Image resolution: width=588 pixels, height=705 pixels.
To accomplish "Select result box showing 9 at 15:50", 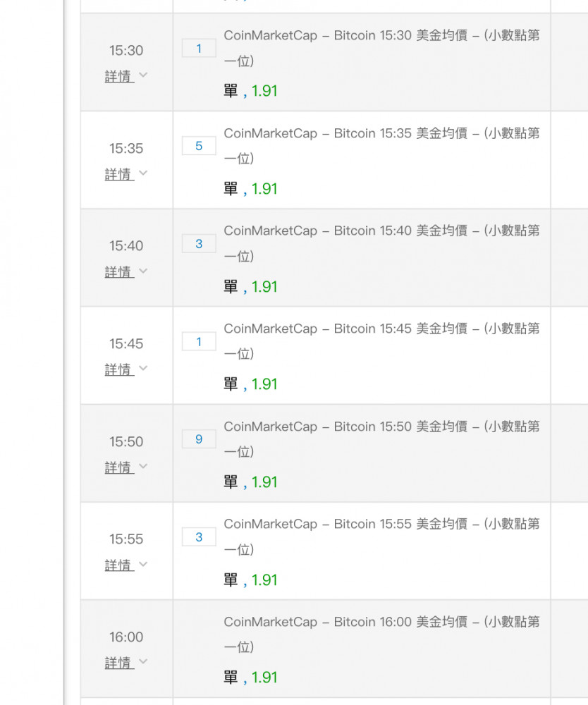I will pyautogui.click(x=199, y=439).
